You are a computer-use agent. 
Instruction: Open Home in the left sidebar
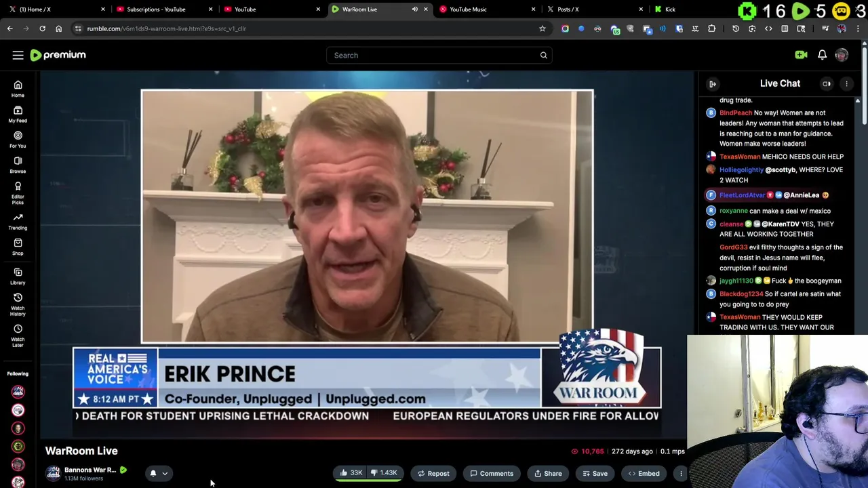[18, 89]
